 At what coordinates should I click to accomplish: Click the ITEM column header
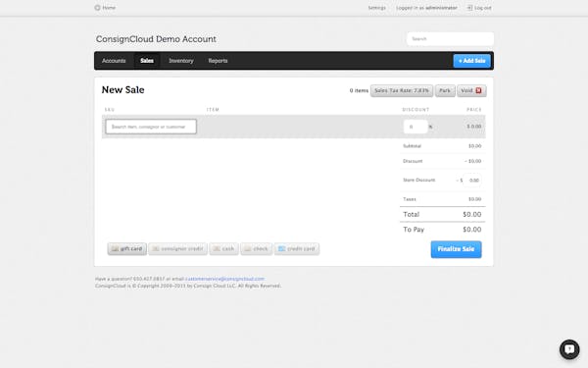(x=213, y=110)
